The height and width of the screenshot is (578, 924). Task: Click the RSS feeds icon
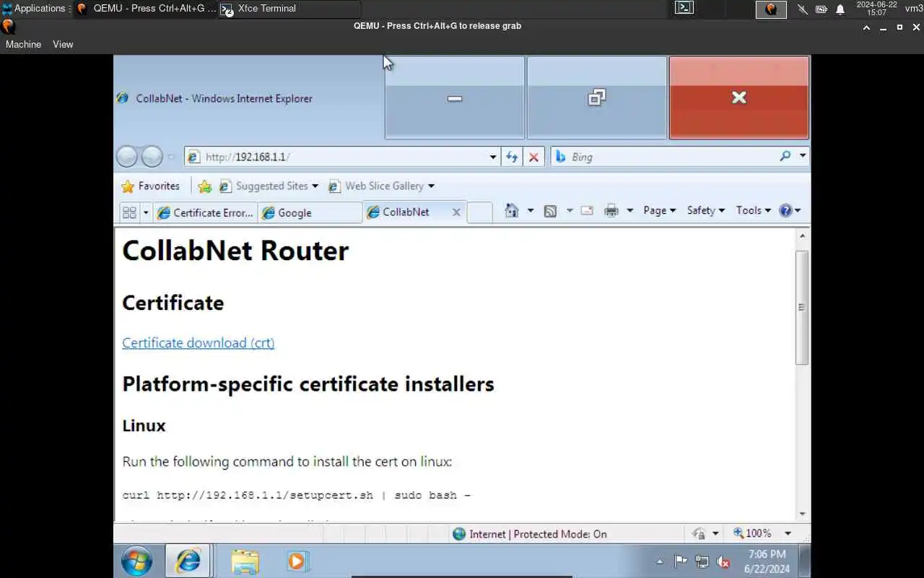550,211
